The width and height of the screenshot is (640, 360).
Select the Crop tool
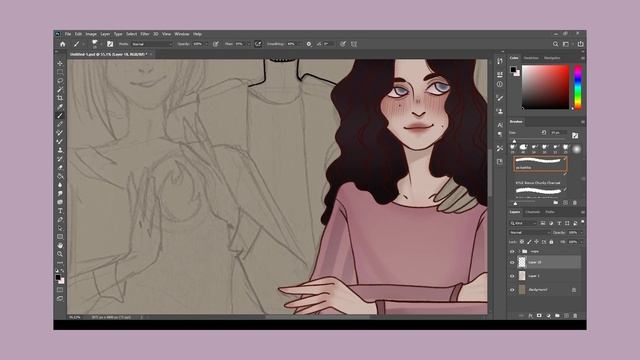pyautogui.click(x=60, y=98)
